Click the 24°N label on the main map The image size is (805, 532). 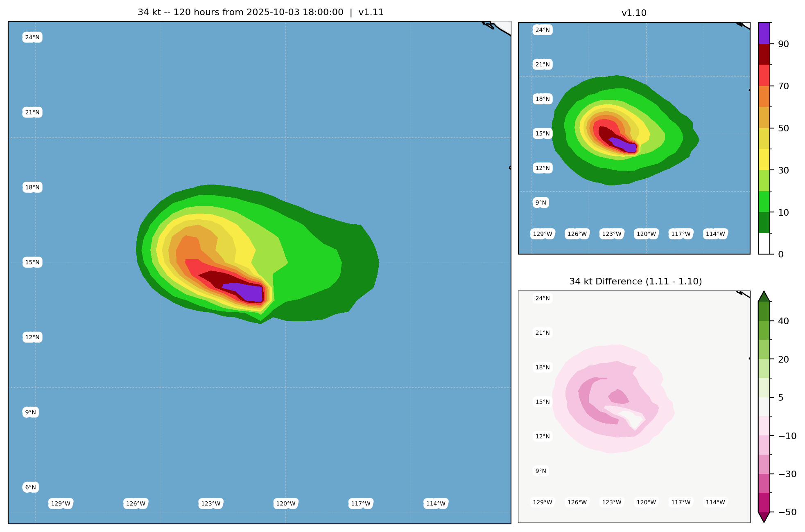(x=32, y=38)
